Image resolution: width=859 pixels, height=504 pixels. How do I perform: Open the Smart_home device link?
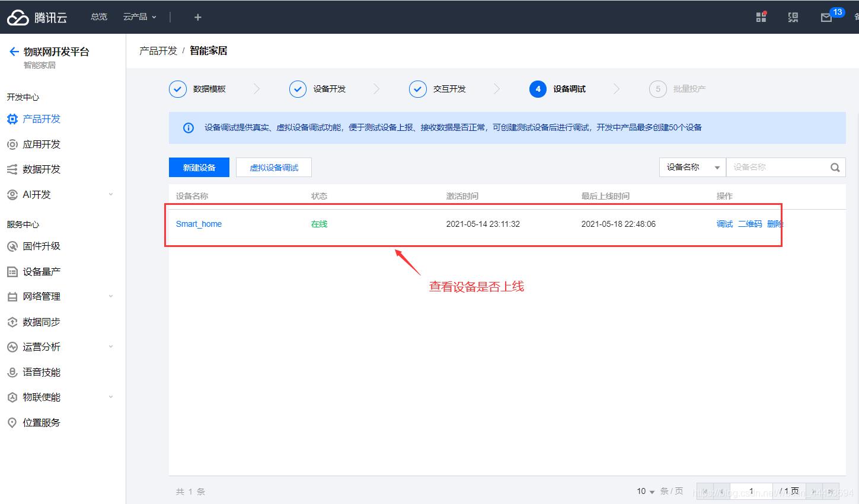(199, 224)
